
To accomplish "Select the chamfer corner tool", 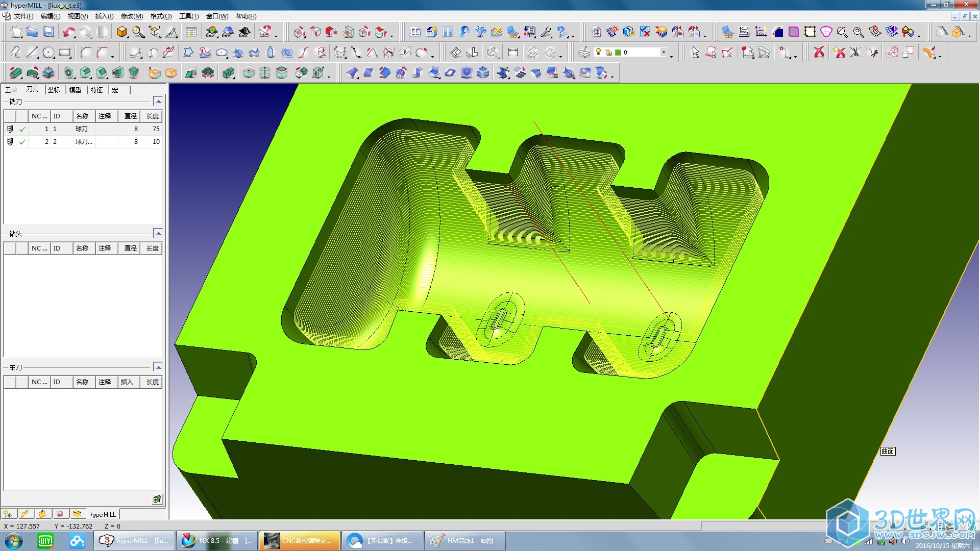I will 102,53.
